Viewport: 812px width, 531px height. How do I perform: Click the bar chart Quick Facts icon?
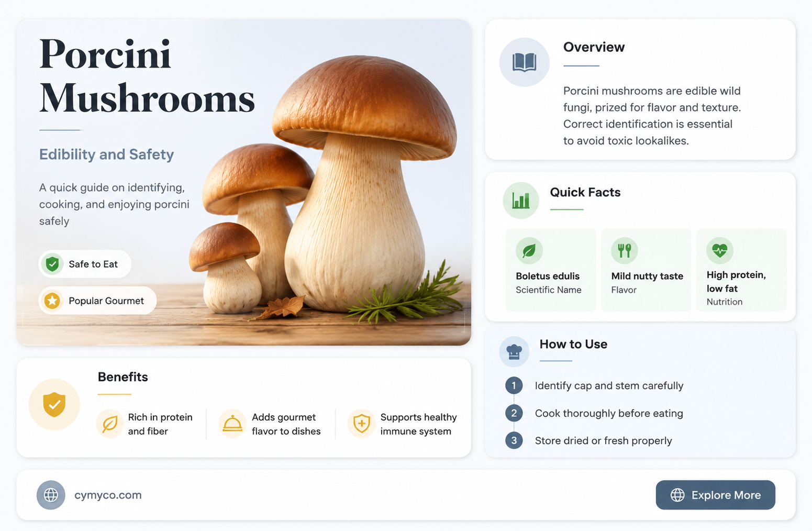[x=521, y=200]
